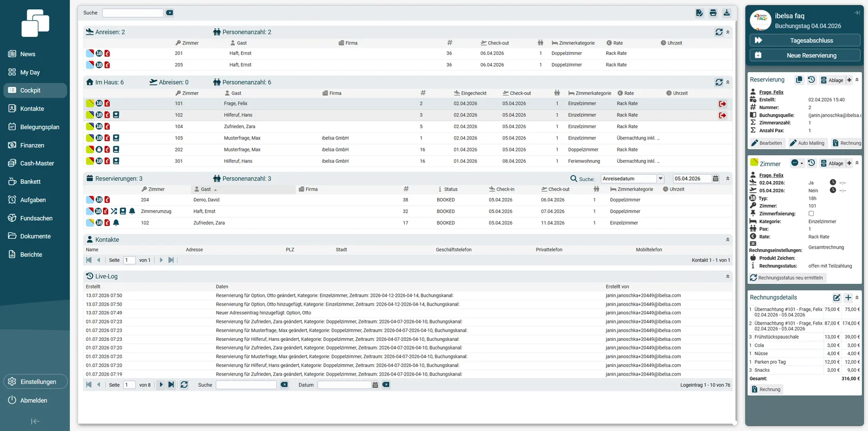Collapse the Kontakte section
The image size is (868, 431).
tap(728, 239)
